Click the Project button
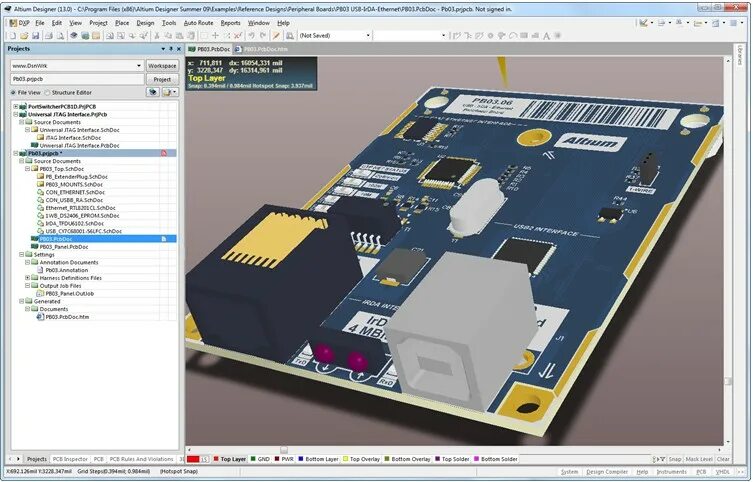Viewport: 753px width, 482px height. coord(162,79)
